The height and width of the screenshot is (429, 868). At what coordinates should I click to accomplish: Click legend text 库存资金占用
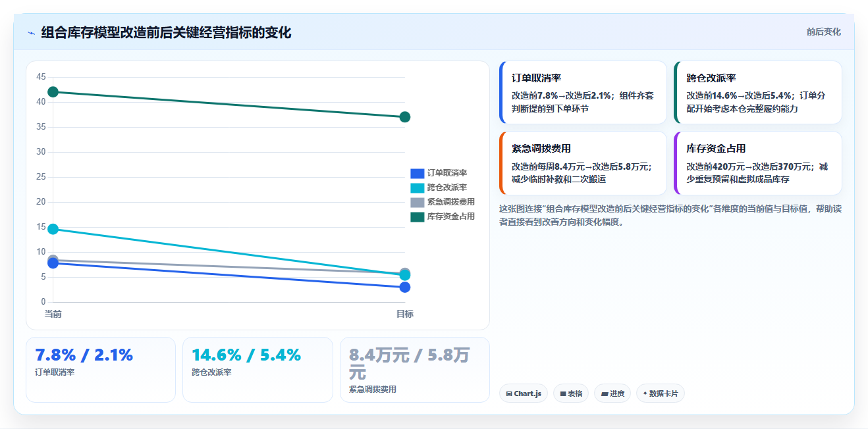[450, 216]
